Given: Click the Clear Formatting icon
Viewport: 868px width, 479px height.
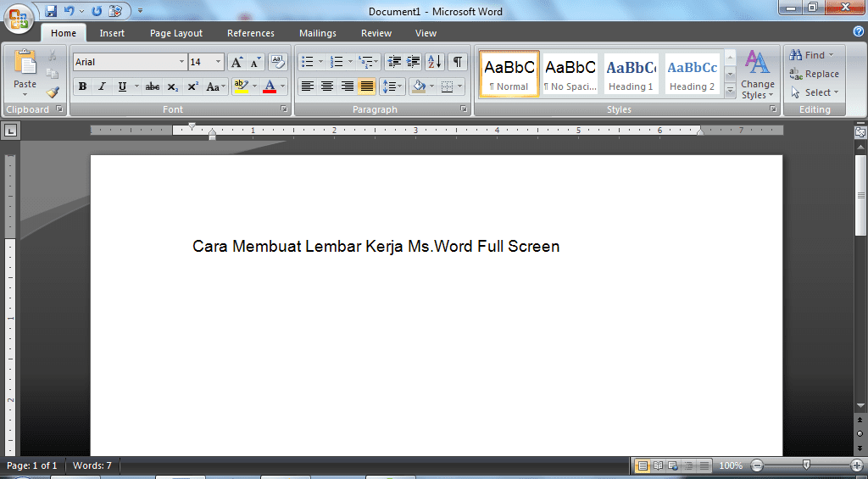Looking at the screenshot, I should [277, 62].
